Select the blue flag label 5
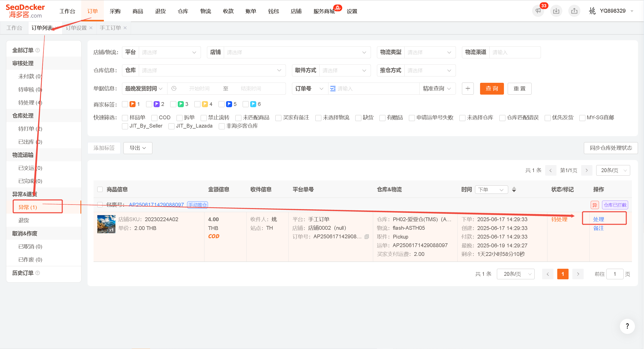Image resolution: width=644 pixels, height=349 pixels. tap(222, 104)
